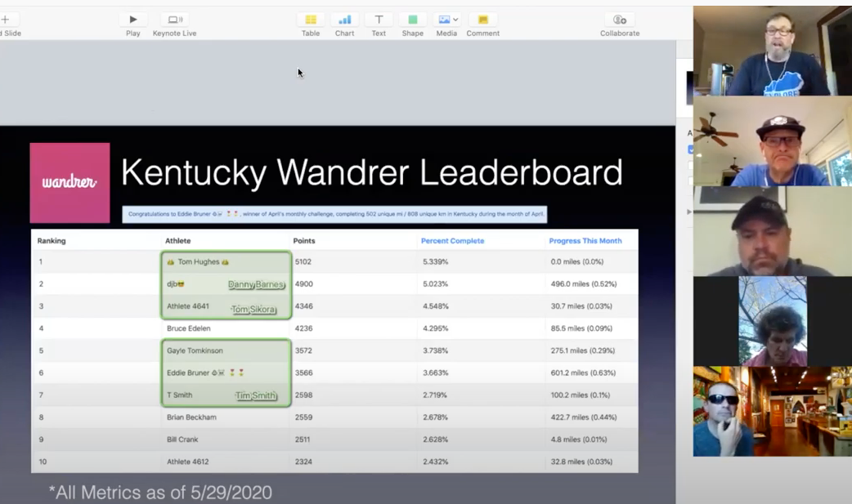Select the Tom Sikora label
The width and height of the screenshot is (852, 504).
tap(253, 309)
